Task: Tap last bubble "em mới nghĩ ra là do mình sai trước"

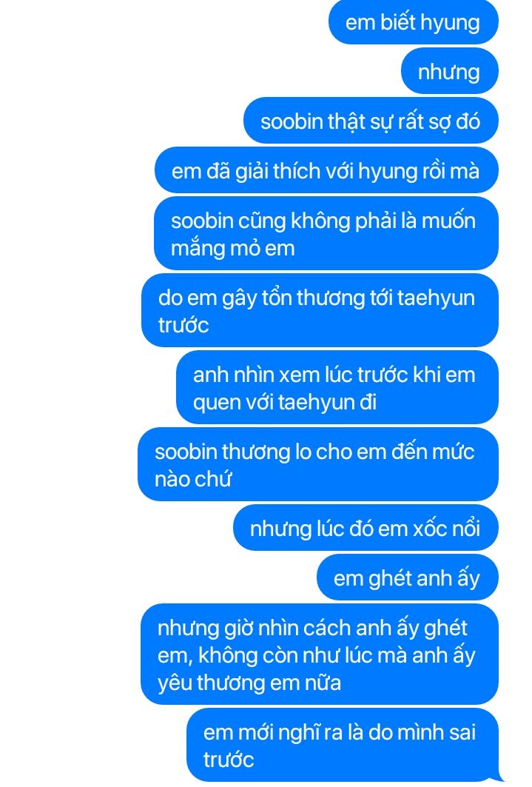Action: coord(343,745)
